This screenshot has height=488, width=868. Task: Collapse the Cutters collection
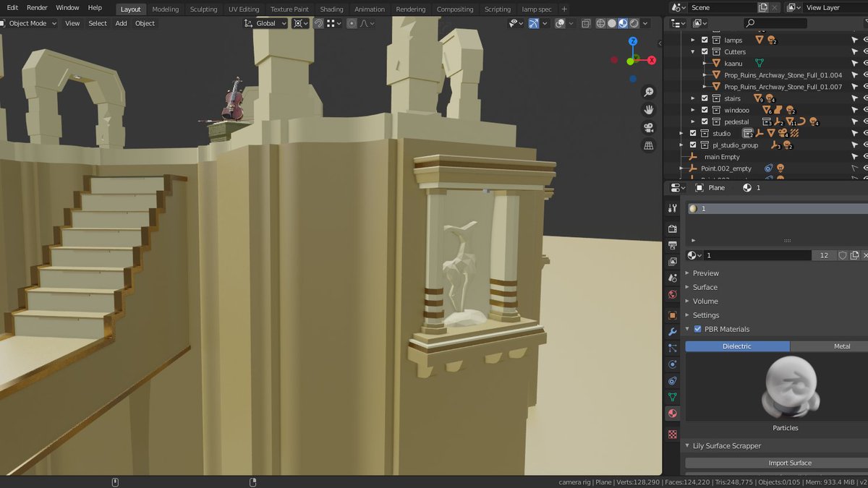pos(693,52)
